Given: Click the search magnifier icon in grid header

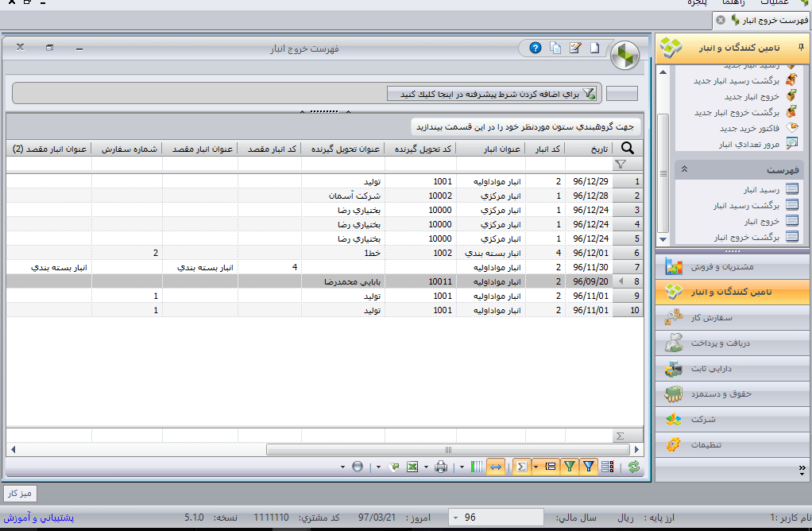Looking at the screenshot, I should click(628, 148).
